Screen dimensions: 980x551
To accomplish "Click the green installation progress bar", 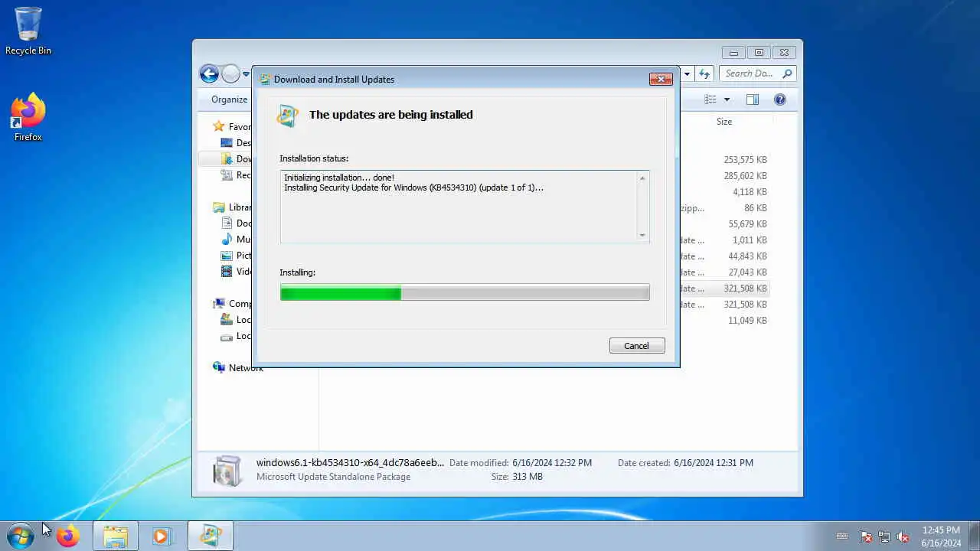I will point(465,292).
